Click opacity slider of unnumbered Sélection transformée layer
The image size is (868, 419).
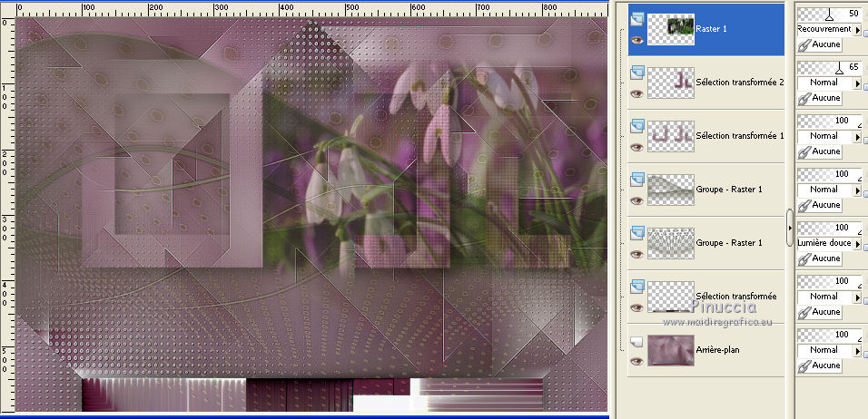(x=829, y=281)
